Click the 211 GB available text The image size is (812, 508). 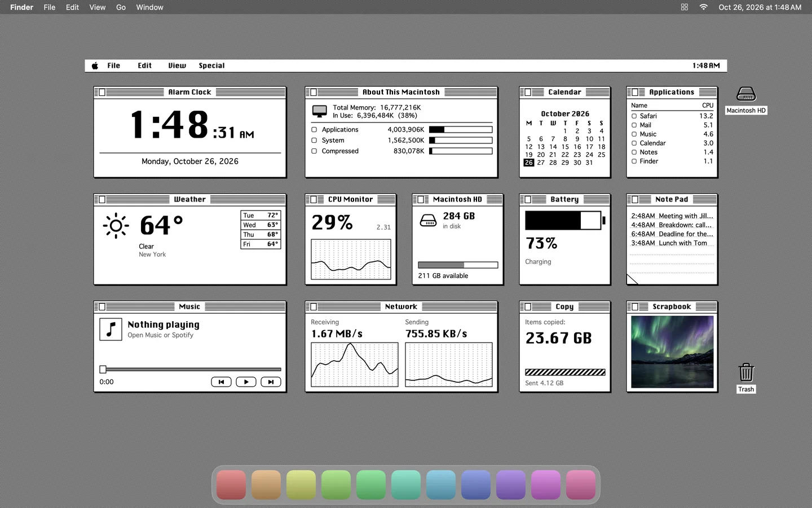(x=443, y=276)
